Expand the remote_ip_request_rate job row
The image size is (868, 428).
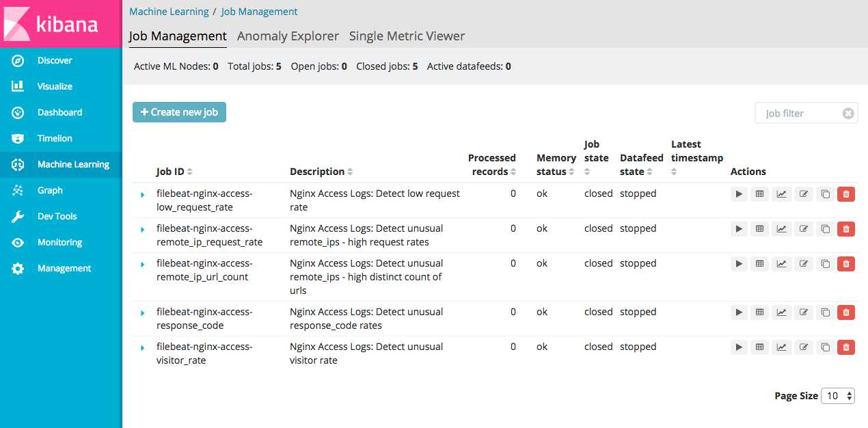[142, 230]
